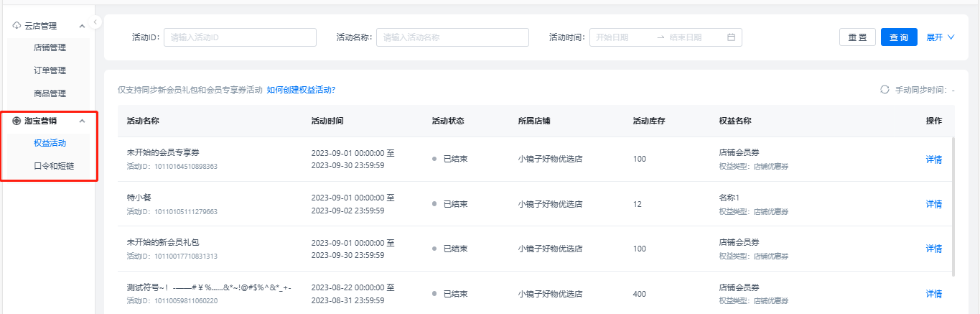Open the 如何创建权益活动? help link

coord(301,90)
